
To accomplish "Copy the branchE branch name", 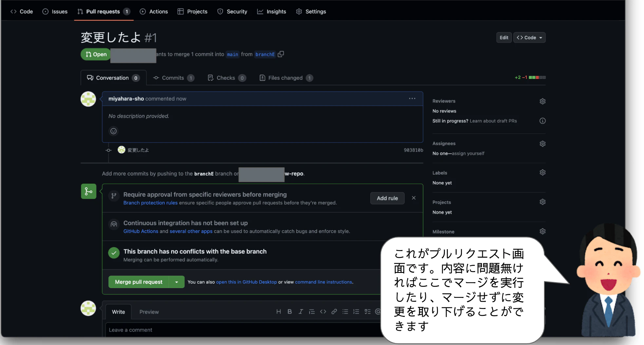I will pyautogui.click(x=281, y=54).
